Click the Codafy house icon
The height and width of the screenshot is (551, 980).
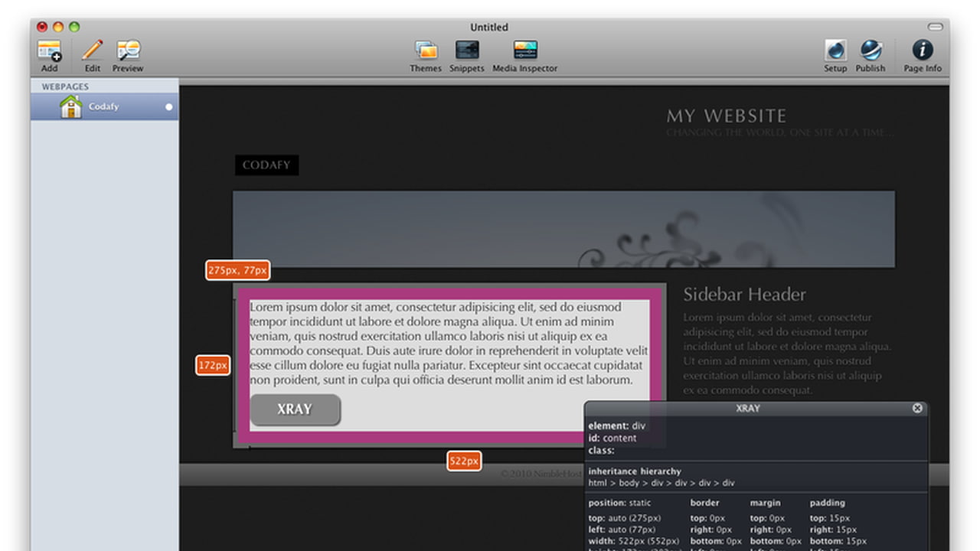coord(71,107)
